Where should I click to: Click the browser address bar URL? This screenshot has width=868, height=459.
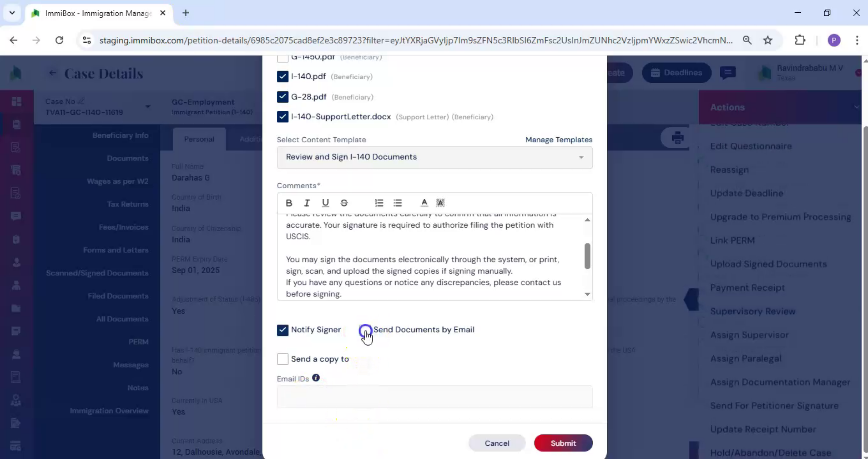click(416, 40)
